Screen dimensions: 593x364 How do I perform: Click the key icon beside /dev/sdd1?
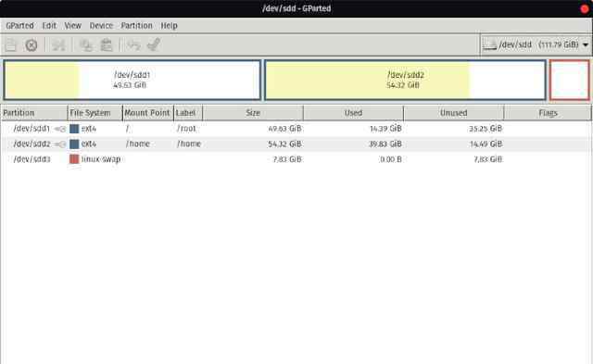[x=60, y=129]
